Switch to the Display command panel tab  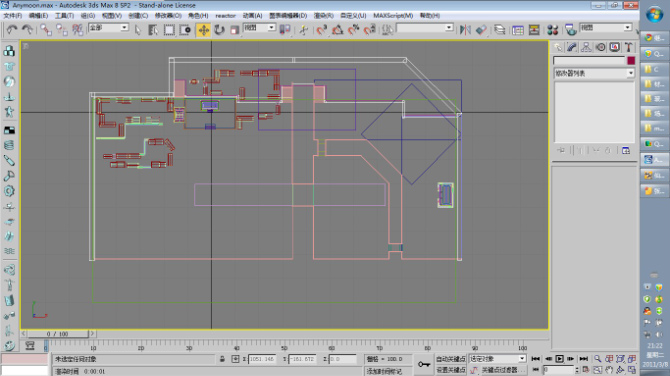coord(614,47)
